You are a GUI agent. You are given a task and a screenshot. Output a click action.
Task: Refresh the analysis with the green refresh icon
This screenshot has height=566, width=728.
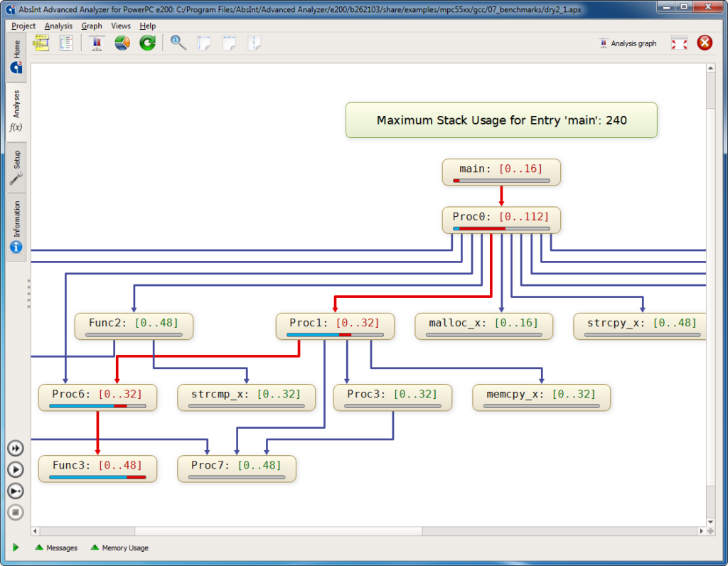146,43
